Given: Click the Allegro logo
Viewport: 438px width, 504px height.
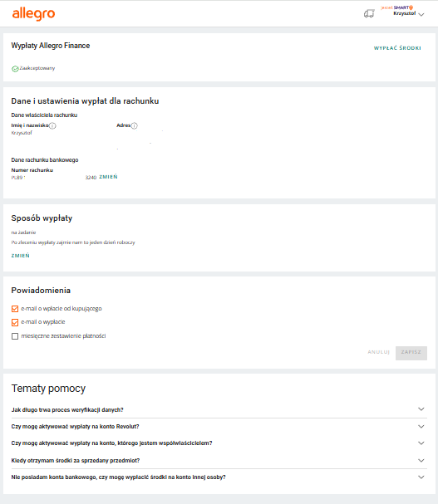Looking at the screenshot, I should 33,14.
